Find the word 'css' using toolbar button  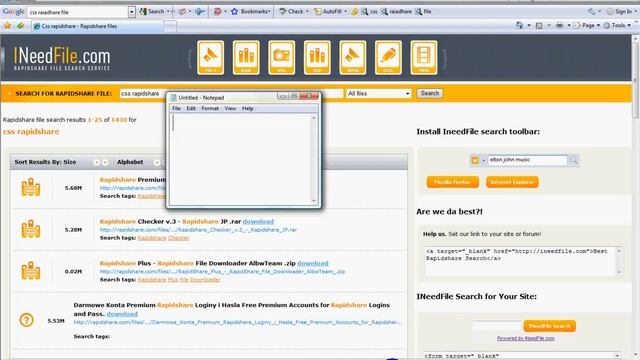point(369,11)
